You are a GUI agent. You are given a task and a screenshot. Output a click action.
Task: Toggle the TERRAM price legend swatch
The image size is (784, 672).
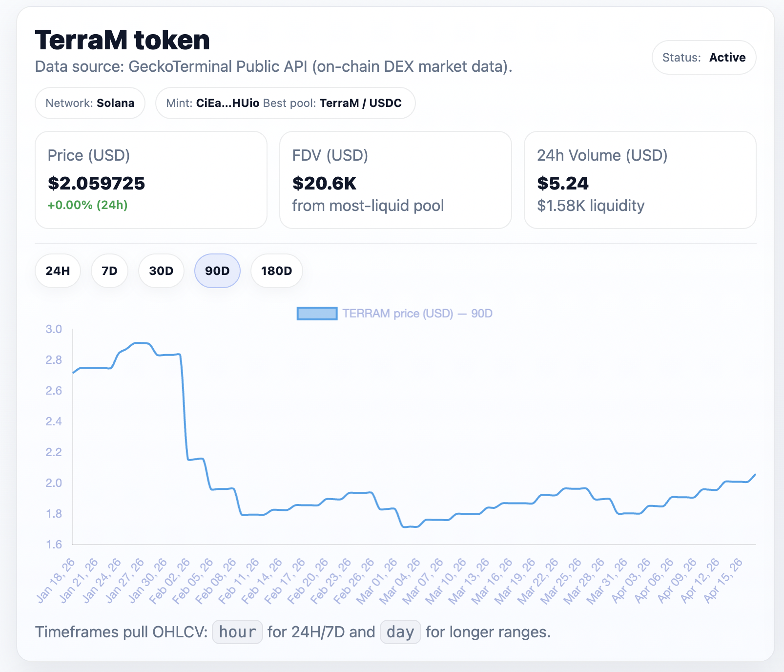(317, 314)
